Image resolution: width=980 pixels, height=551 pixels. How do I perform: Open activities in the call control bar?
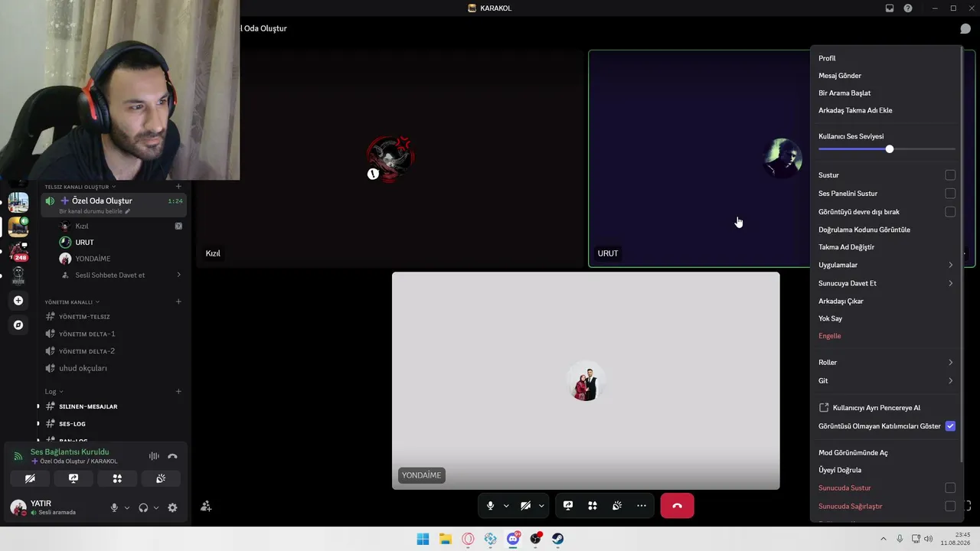point(593,506)
